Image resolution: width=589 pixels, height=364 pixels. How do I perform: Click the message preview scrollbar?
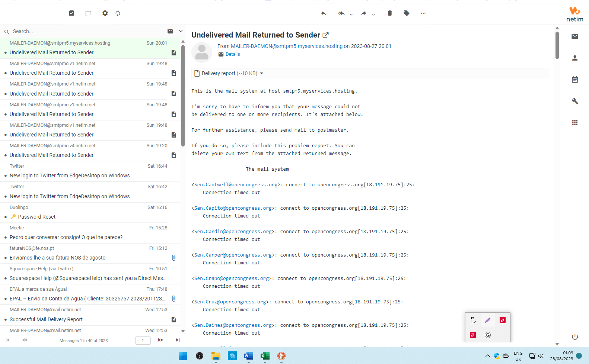click(557, 45)
